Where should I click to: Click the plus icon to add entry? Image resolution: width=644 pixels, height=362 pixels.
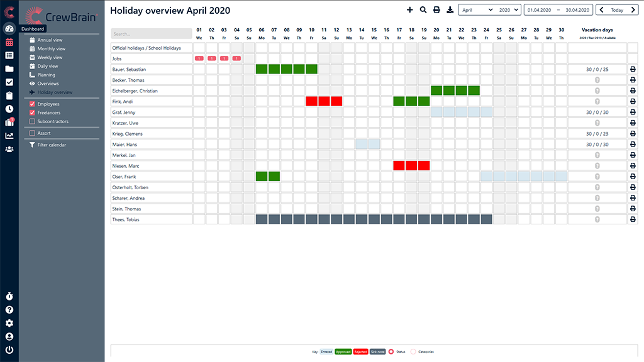click(x=410, y=10)
